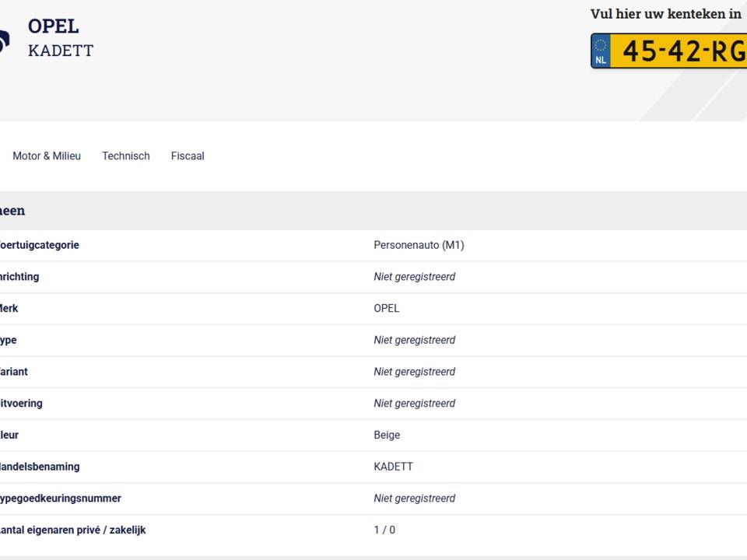Click the Variant row label

pyautogui.click(x=13, y=372)
